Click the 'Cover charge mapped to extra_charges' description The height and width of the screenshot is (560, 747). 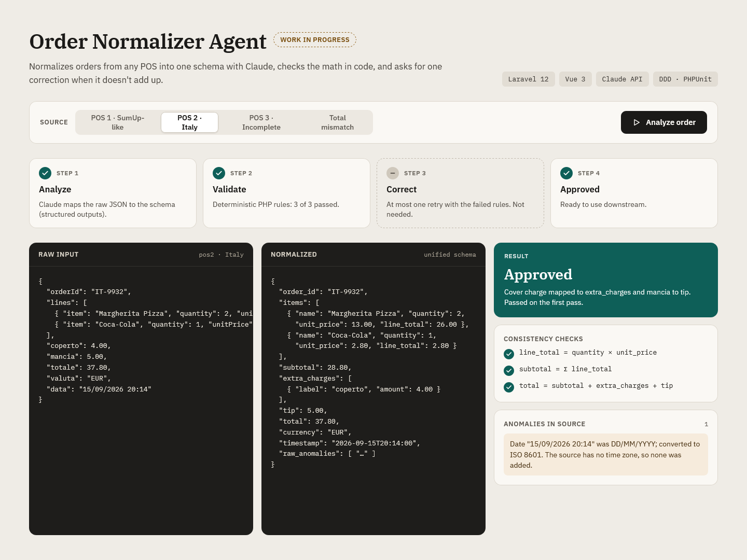point(598,297)
